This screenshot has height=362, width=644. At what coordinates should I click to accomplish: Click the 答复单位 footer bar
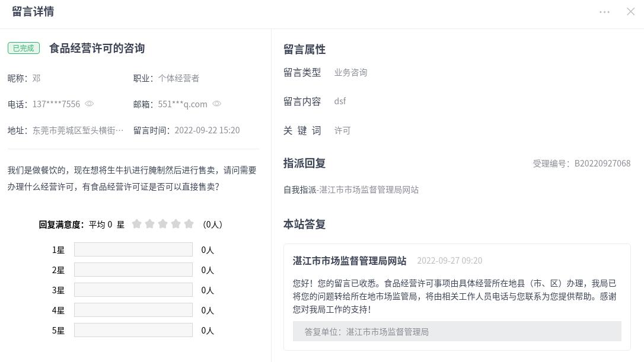click(x=457, y=332)
